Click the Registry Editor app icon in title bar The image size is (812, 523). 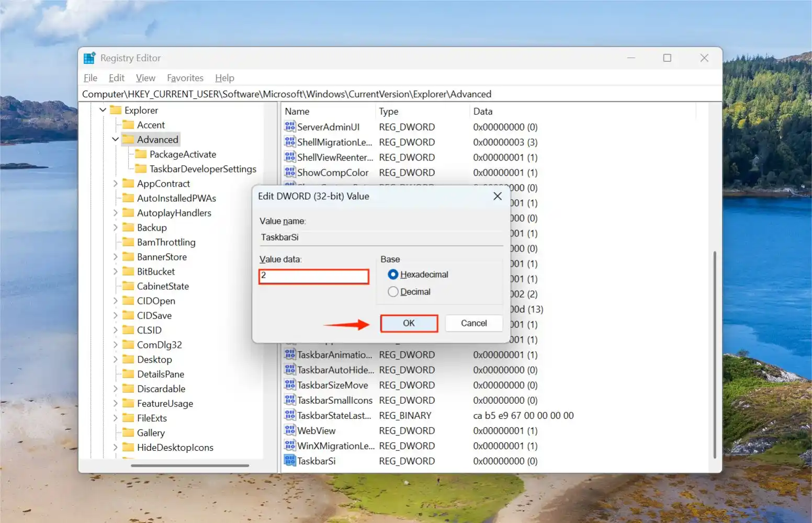coord(89,58)
